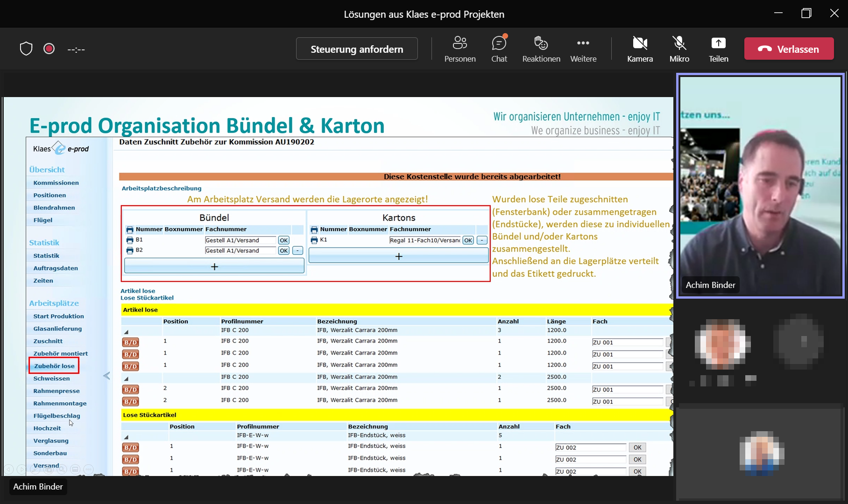Screen dimensions: 848x504
Task: Open the Teilen share tray
Action: (x=718, y=49)
